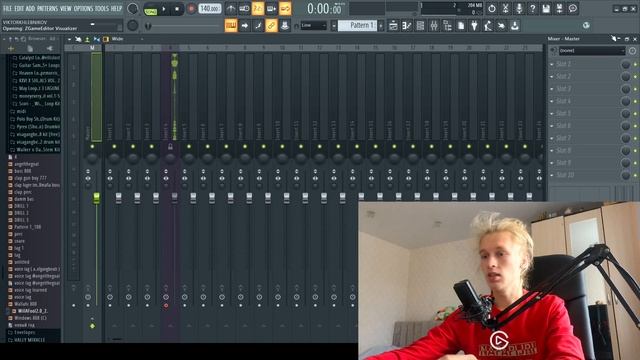This screenshot has width=640, height=360.
Task: Select the bass 808 item in browser
Action: pyautogui.click(x=23, y=171)
